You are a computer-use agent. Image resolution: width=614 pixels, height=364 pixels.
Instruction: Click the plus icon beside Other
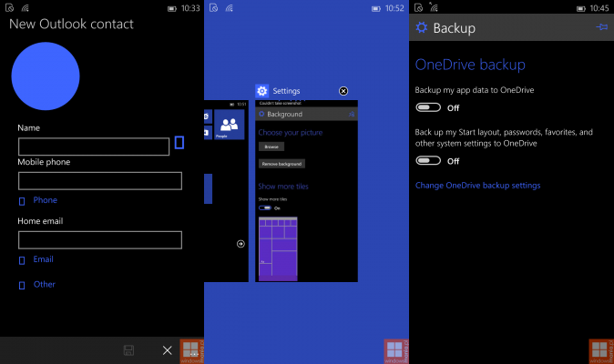click(x=22, y=286)
